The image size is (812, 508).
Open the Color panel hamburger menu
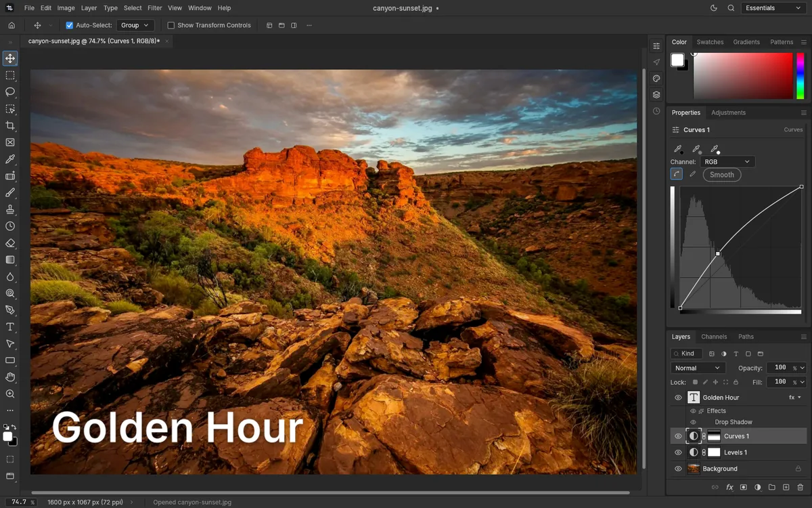[x=804, y=42]
